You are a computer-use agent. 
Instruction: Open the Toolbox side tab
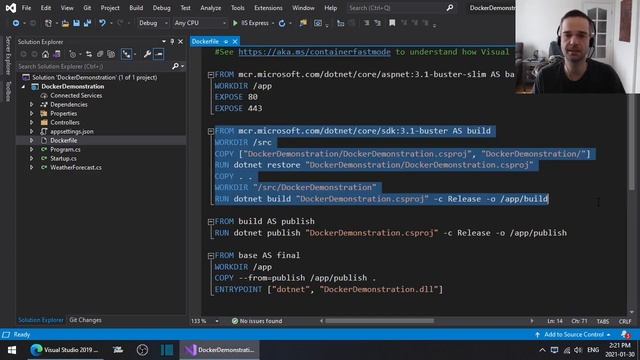[x=8, y=91]
